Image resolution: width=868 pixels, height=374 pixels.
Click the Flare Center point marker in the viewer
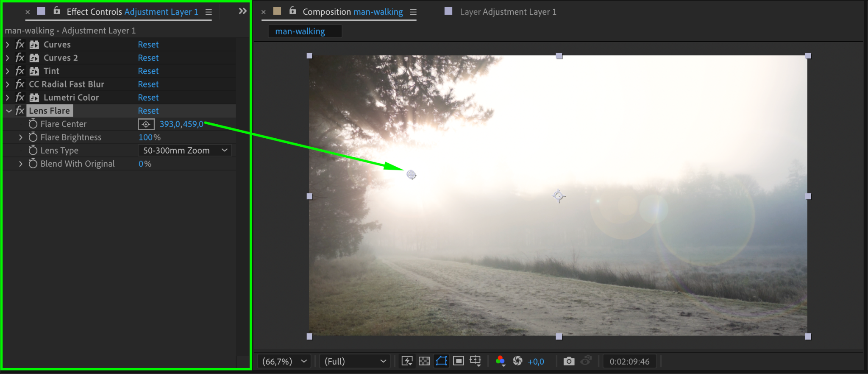411,175
